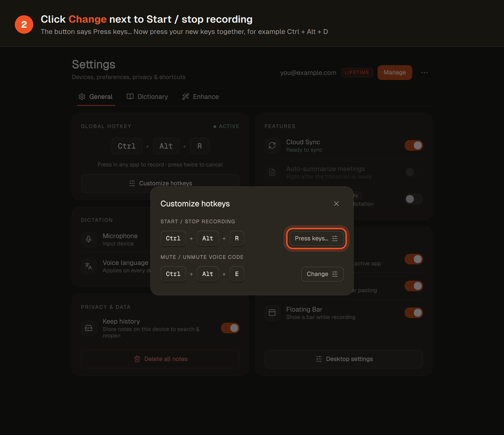
Task: Open the Dictionary tab
Action: [147, 97]
